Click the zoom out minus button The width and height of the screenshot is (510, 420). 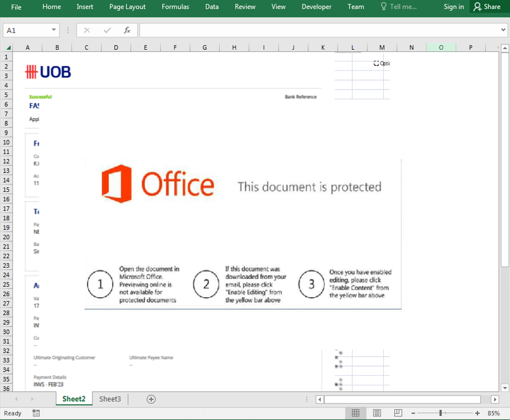click(x=413, y=413)
